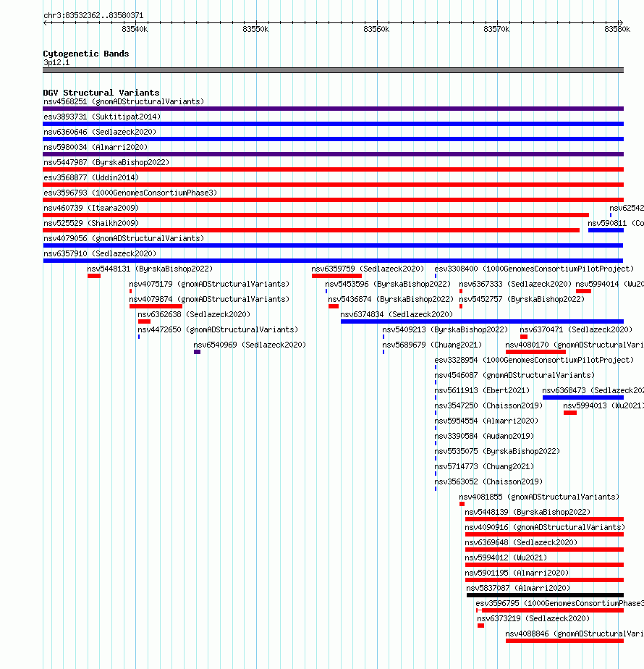644x669 pixels.
Task: Click the nsv5901195 Almarri2020 label
Action: (517, 573)
